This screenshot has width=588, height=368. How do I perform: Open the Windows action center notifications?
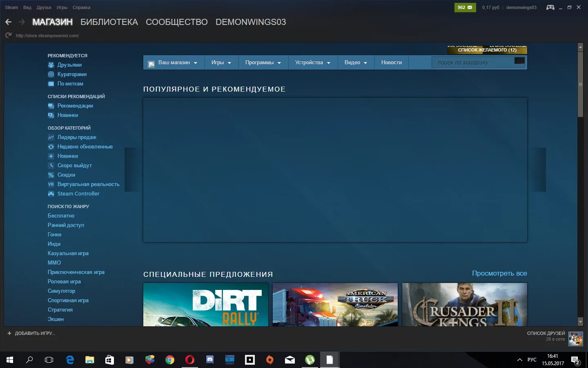coord(576,360)
